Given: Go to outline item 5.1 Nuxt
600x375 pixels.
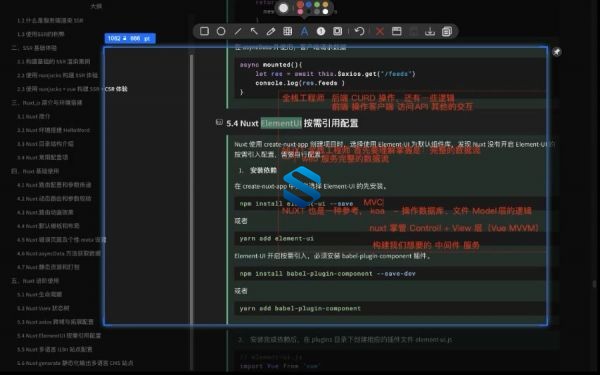Looking at the screenshot, I should pyautogui.click(x=39, y=294).
